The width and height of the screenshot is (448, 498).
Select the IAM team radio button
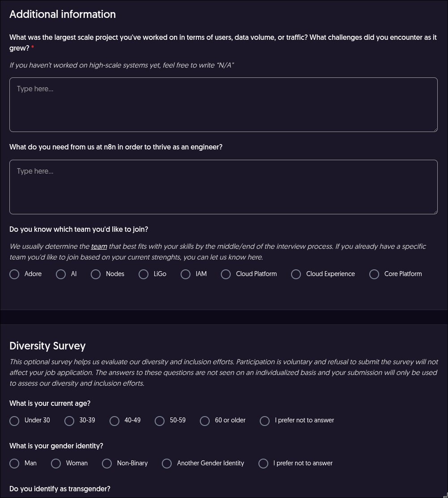pos(186,274)
